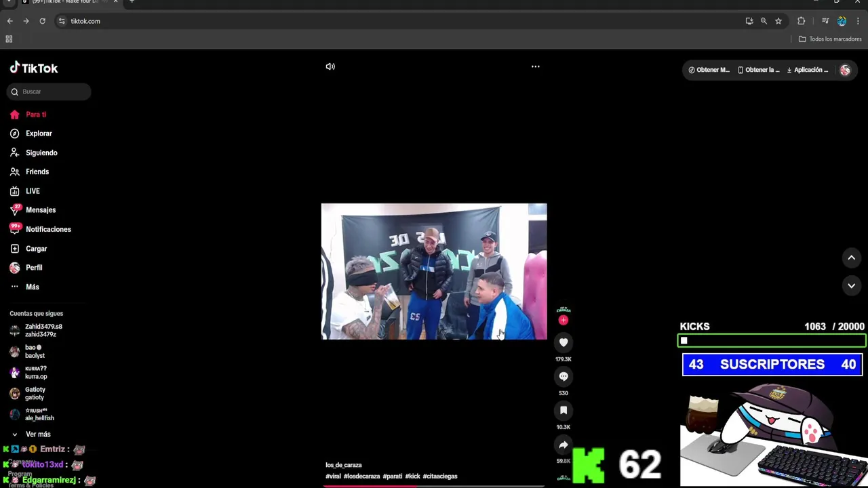Open media control music-note icon

pyautogui.click(x=825, y=21)
